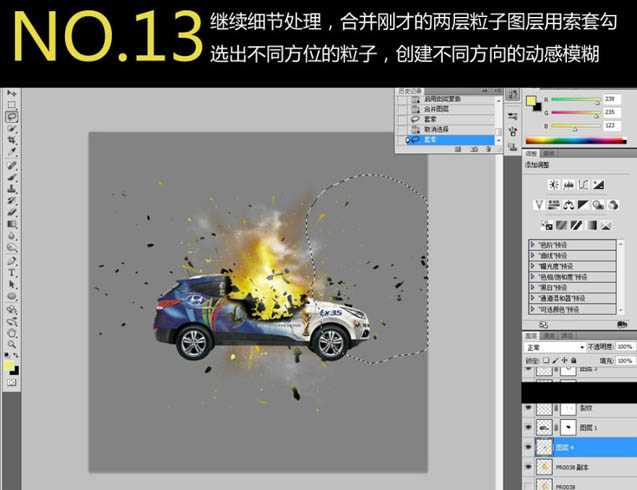Hide the selected 图层 4 layer
Screen dimensions: 637x490
coord(529,447)
